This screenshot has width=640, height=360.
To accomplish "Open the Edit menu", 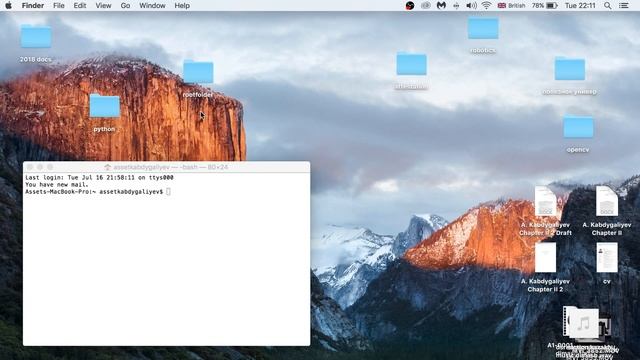I will [80, 6].
